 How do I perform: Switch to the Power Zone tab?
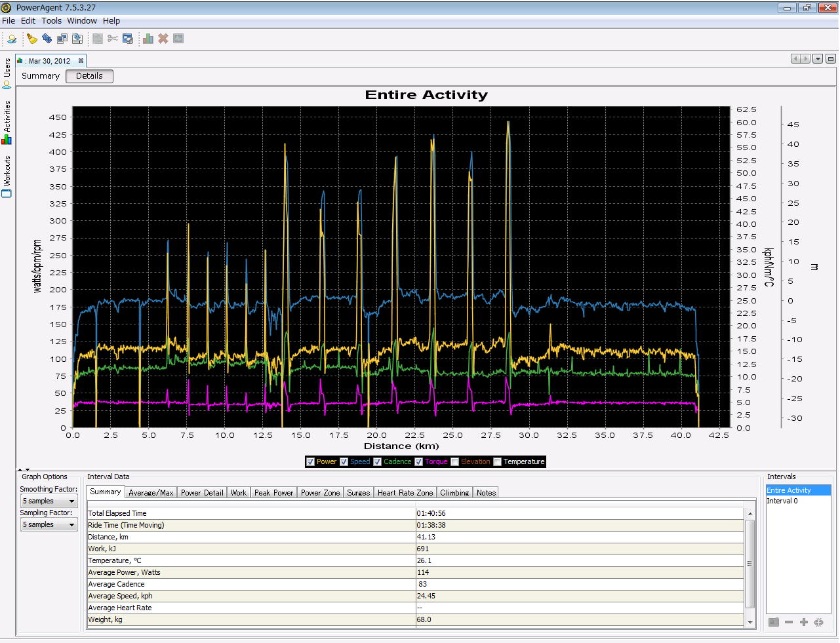click(x=320, y=492)
